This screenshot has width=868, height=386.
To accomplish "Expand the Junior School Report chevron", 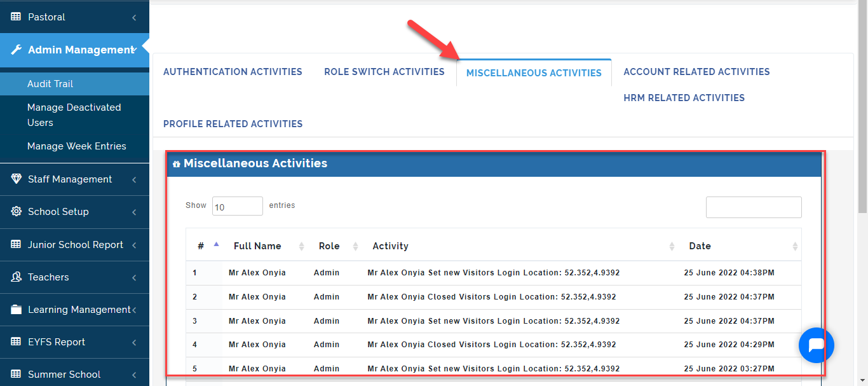I will [x=134, y=245].
